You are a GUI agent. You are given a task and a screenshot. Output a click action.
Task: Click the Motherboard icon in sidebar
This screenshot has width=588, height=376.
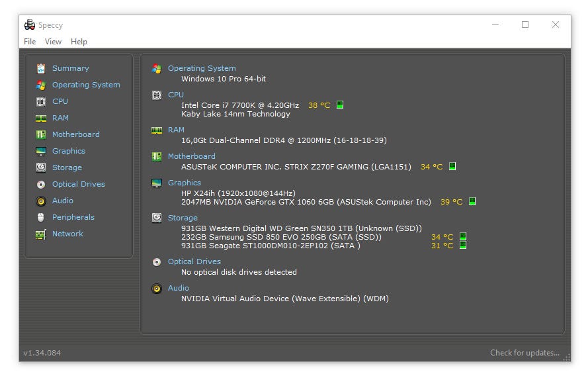(x=41, y=135)
